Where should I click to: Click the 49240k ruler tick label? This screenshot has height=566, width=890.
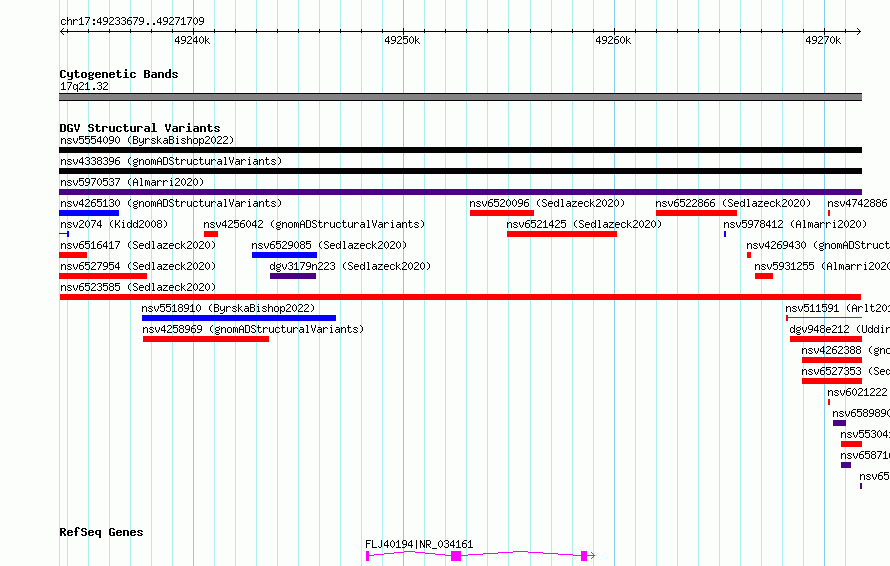click(x=192, y=40)
